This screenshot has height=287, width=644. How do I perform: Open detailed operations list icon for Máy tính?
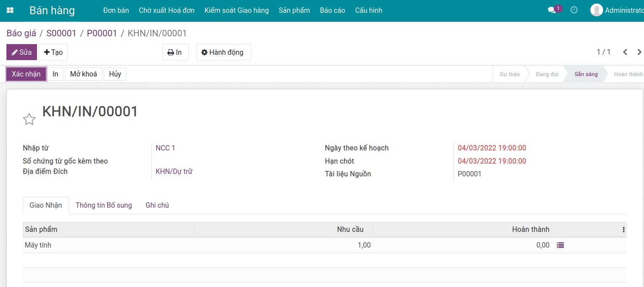pos(560,245)
